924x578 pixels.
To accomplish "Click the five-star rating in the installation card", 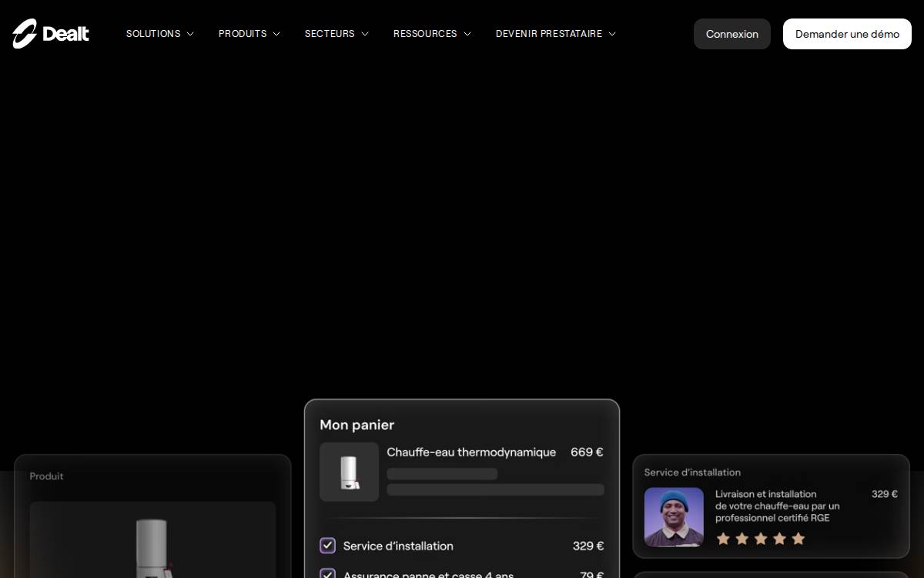I will coord(761,538).
